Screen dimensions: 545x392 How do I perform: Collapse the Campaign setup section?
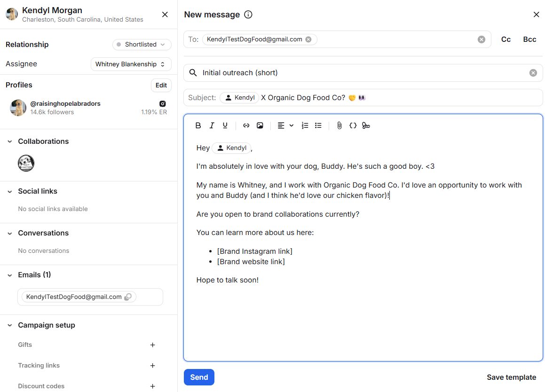[x=10, y=325]
